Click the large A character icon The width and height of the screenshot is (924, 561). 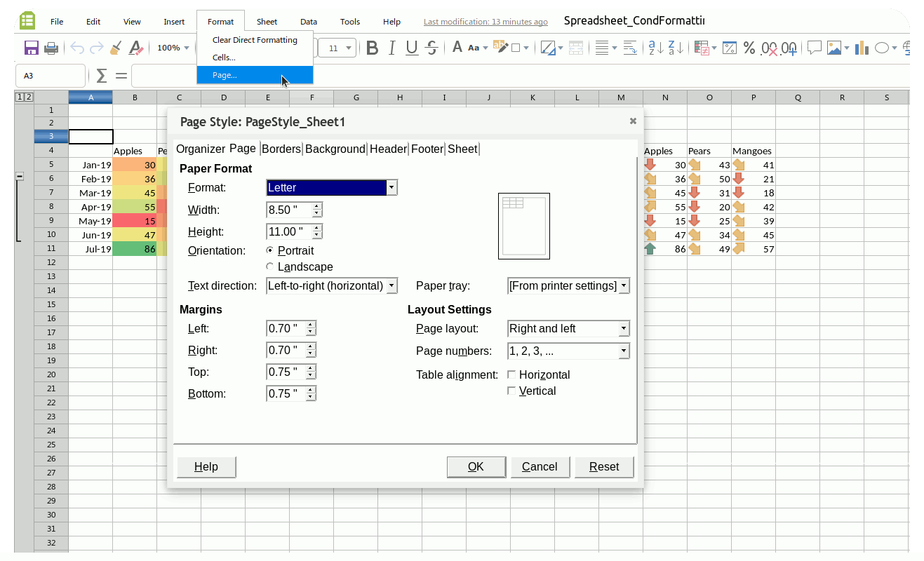(457, 48)
